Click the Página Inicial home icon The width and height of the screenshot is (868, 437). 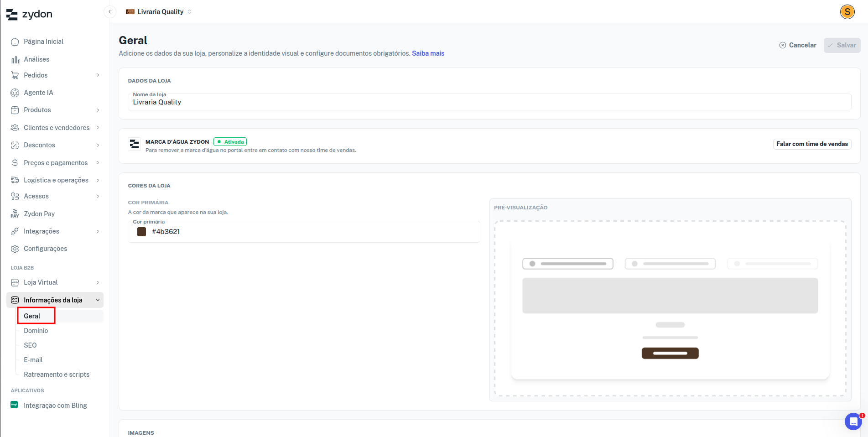pyautogui.click(x=15, y=42)
